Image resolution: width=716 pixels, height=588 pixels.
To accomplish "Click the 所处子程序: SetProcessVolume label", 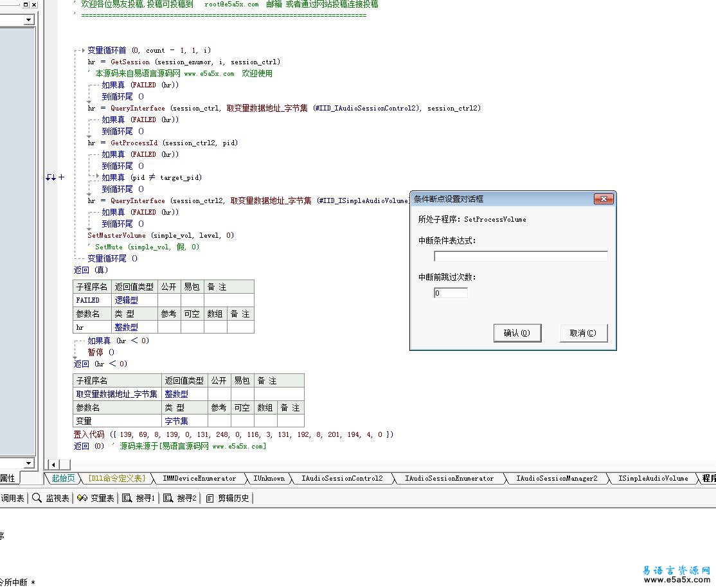I will [x=472, y=219].
